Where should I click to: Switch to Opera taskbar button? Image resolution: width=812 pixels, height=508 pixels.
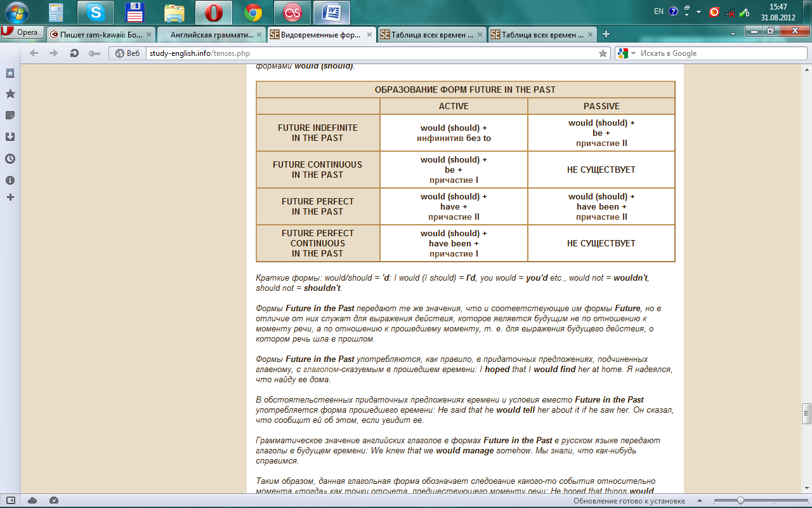click(x=214, y=12)
